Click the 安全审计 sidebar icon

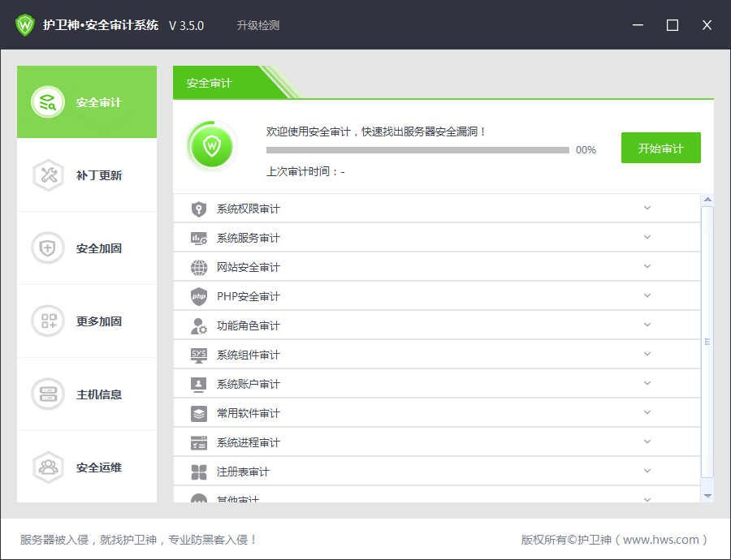pos(48,102)
